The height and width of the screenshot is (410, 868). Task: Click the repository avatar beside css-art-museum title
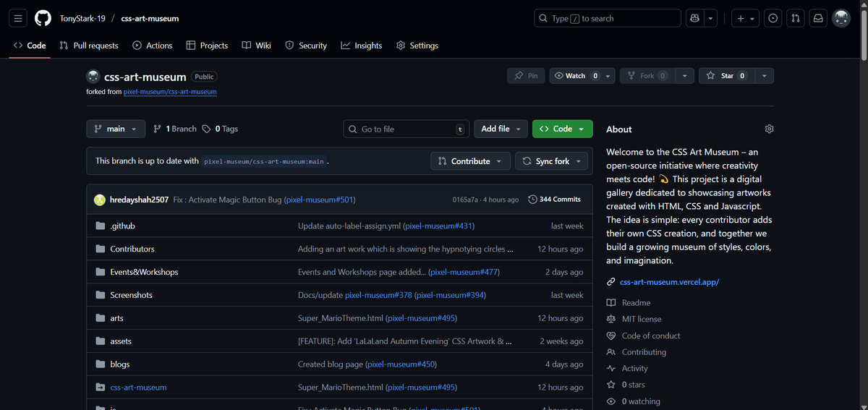[x=93, y=77]
